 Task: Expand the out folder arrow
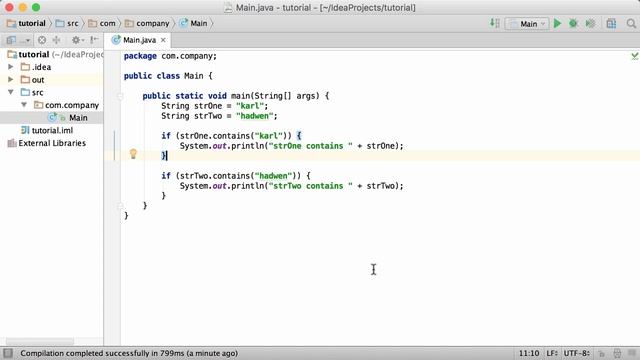11,79
